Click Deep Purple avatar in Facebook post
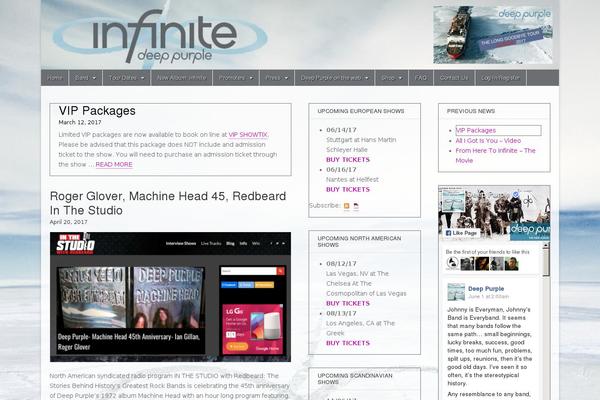Viewport: 600px width, 400px height. click(456, 292)
